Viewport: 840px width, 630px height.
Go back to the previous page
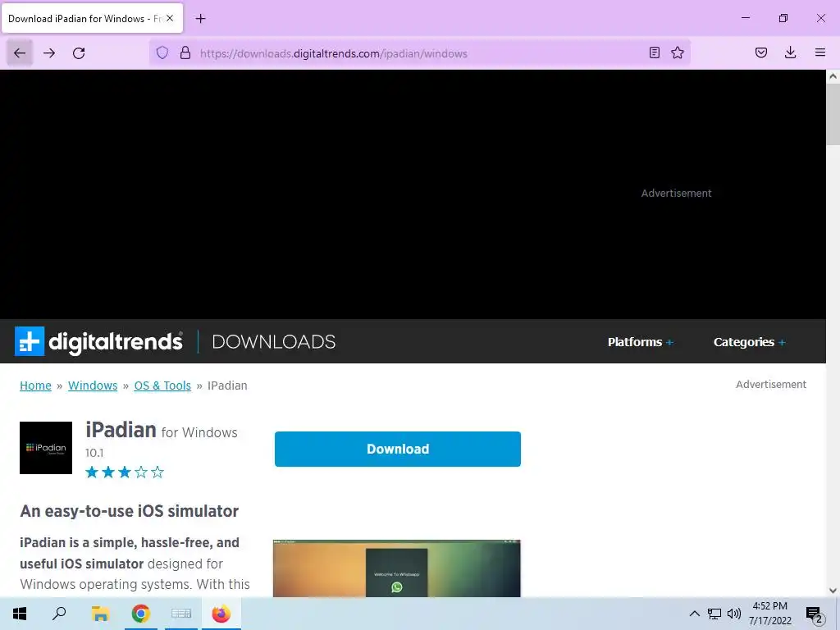tap(20, 53)
